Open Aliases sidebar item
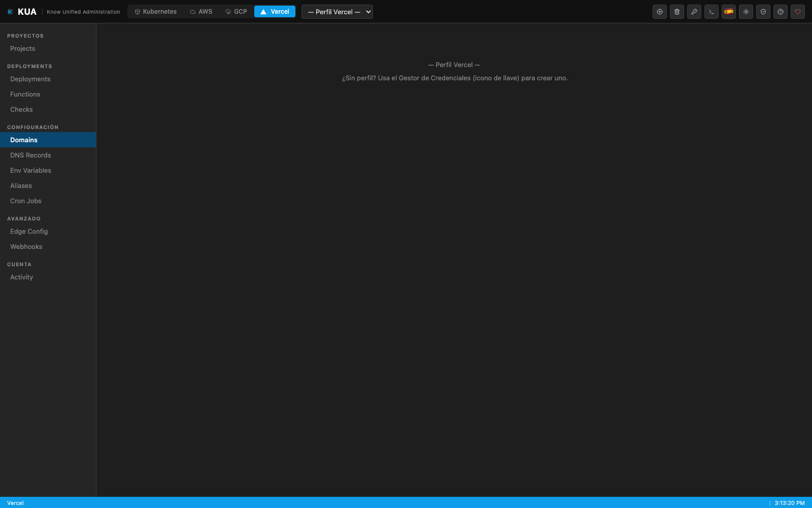 tap(48, 186)
